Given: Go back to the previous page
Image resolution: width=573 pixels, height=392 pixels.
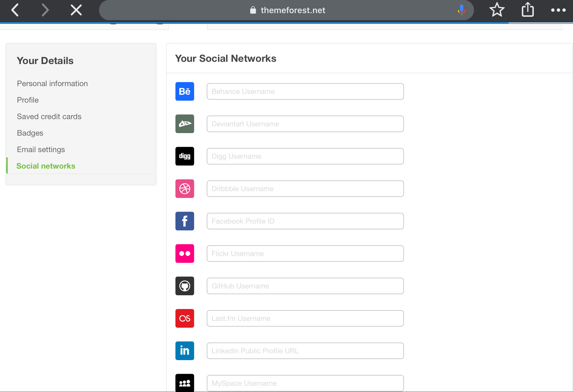Looking at the screenshot, I should [x=15, y=10].
